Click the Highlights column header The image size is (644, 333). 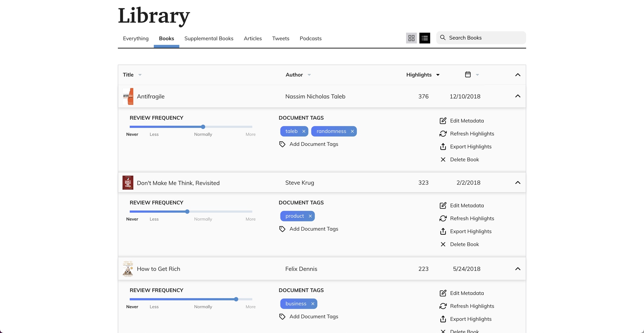[419, 75]
